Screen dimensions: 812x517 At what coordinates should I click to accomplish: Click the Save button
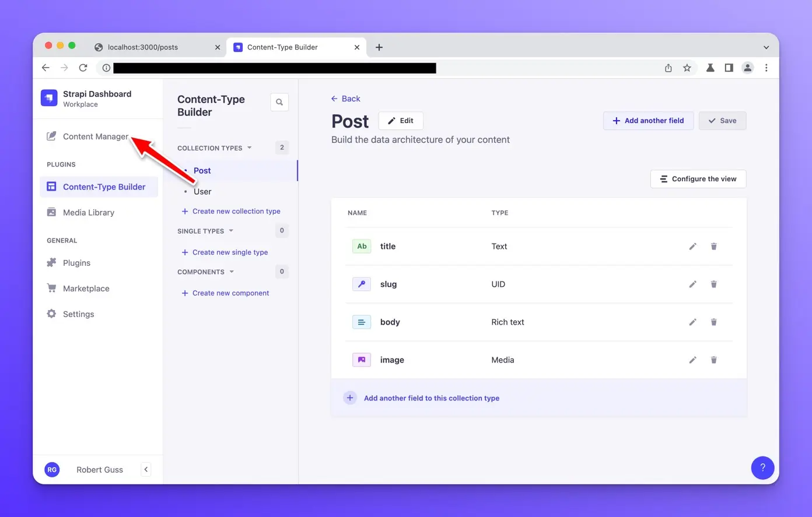[722, 121]
